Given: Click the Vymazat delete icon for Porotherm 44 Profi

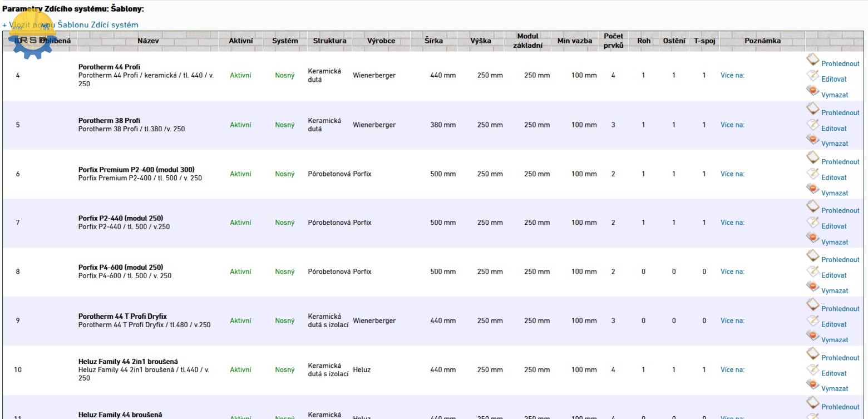Looking at the screenshot, I should tap(812, 91).
